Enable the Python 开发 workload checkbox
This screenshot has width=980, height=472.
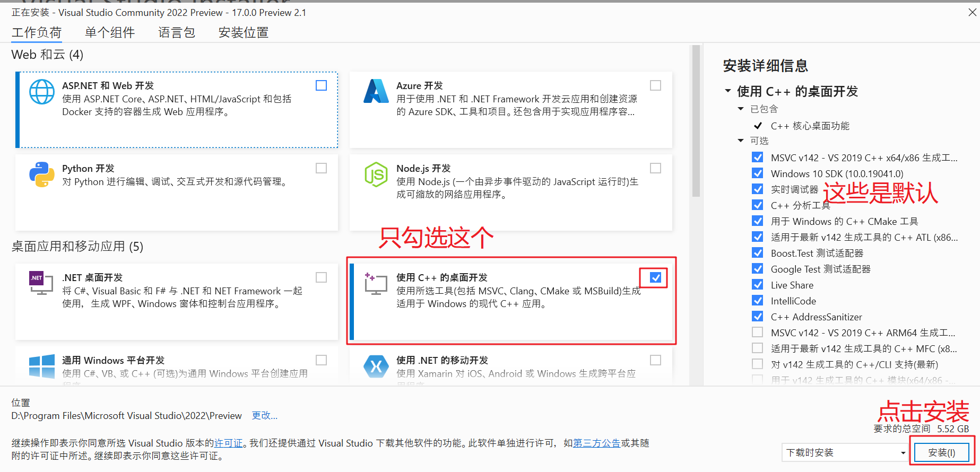tap(321, 168)
